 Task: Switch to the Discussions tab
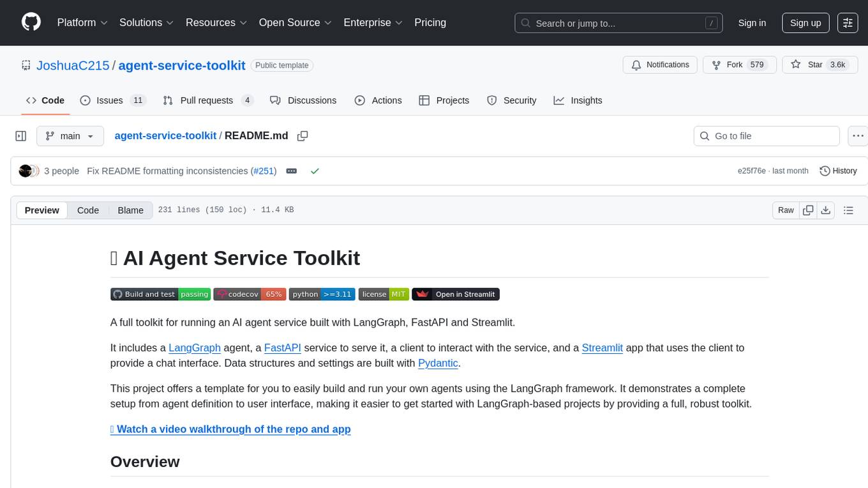pos(303,100)
